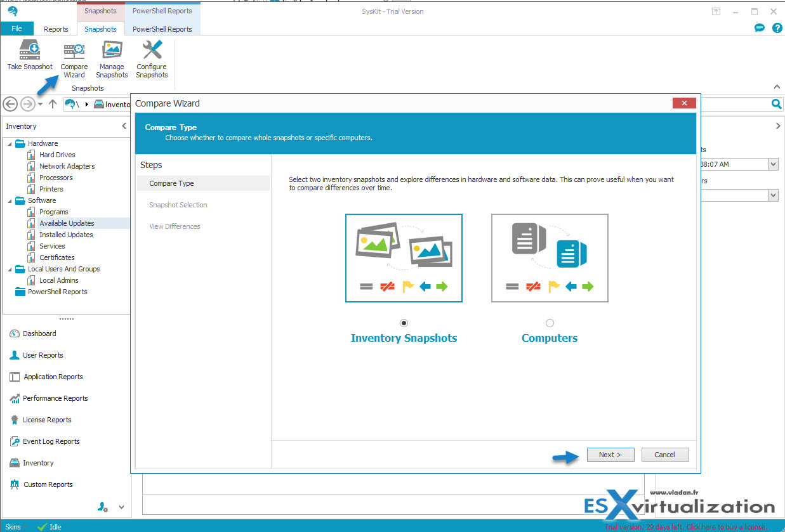Click the Inventory Snapshots thumbnail image
The width and height of the screenshot is (785, 532).
point(404,258)
